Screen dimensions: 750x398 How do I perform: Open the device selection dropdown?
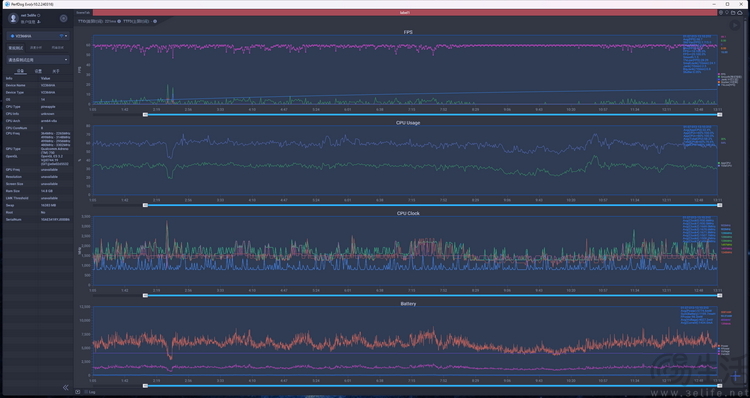(x=38, y=36)
